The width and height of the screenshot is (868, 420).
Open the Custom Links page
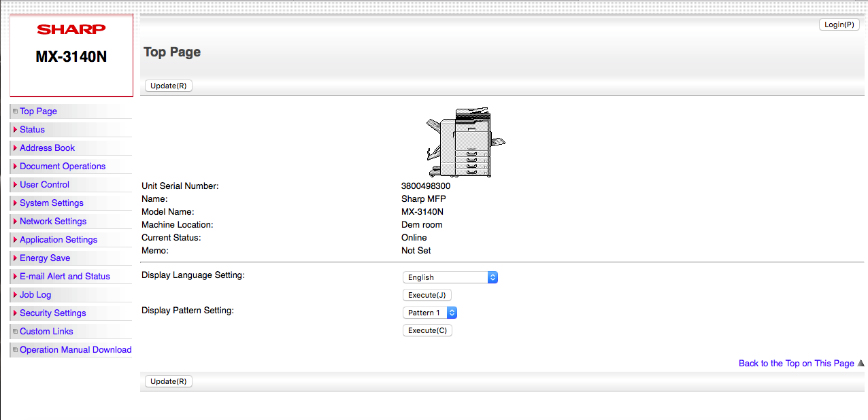pos(46,331)
